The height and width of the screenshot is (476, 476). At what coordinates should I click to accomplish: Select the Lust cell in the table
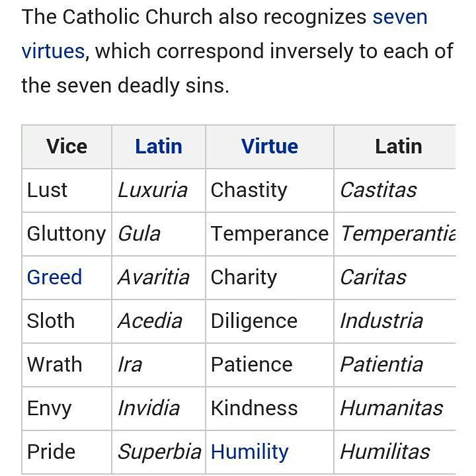[x=67, y=190]
